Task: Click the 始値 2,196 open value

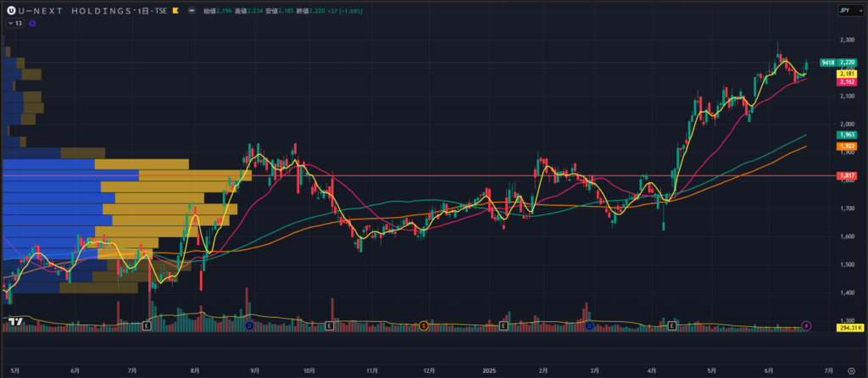Action: point(217,10)
